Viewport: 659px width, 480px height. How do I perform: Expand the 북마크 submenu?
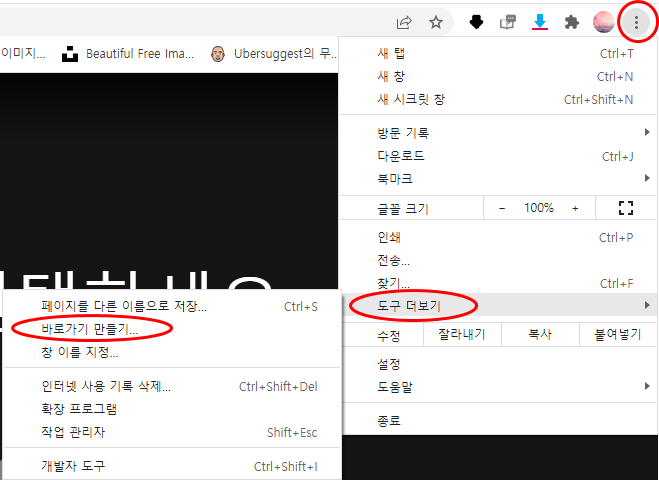[x=498, y=179]
